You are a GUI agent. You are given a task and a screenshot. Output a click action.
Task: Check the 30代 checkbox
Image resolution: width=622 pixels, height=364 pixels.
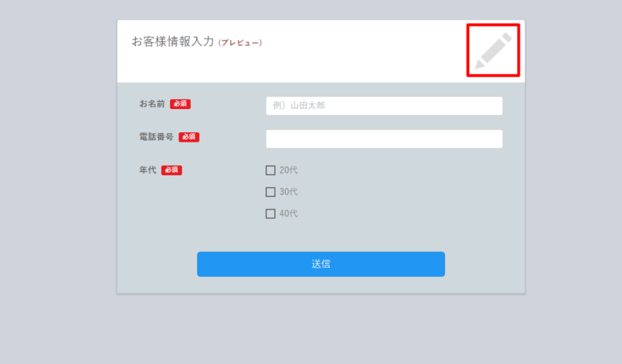(x=270, y=192)
